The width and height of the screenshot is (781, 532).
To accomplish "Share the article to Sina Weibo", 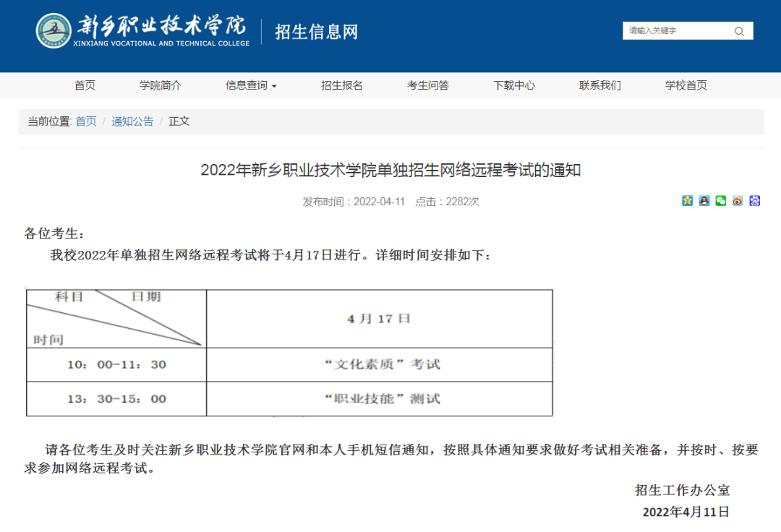I will pyautogui.click(x=738, y=202).
